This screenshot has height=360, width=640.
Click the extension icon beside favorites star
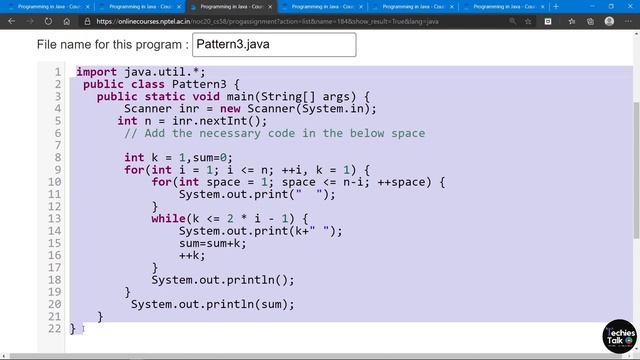tap(548, 21)
